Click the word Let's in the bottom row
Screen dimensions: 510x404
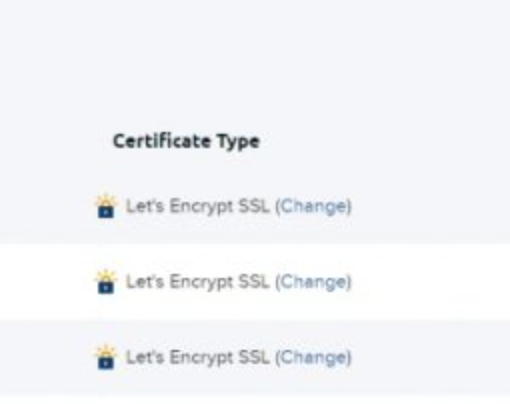pyautogui.click(x=145, y=357)
